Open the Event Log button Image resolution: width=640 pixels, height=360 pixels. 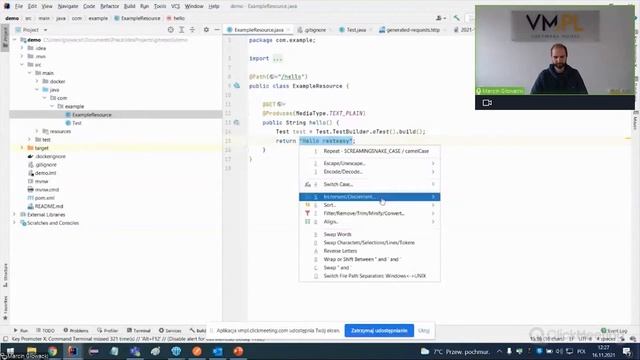614,331
